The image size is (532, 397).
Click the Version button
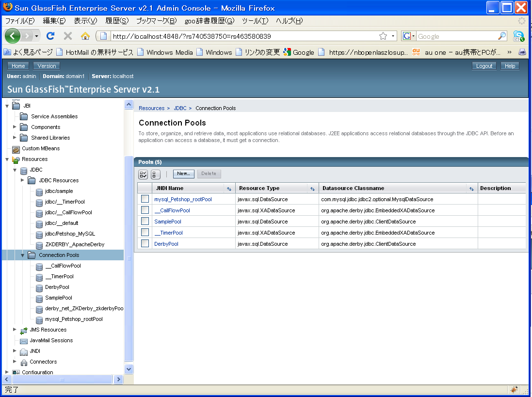[x=47, y=66]
